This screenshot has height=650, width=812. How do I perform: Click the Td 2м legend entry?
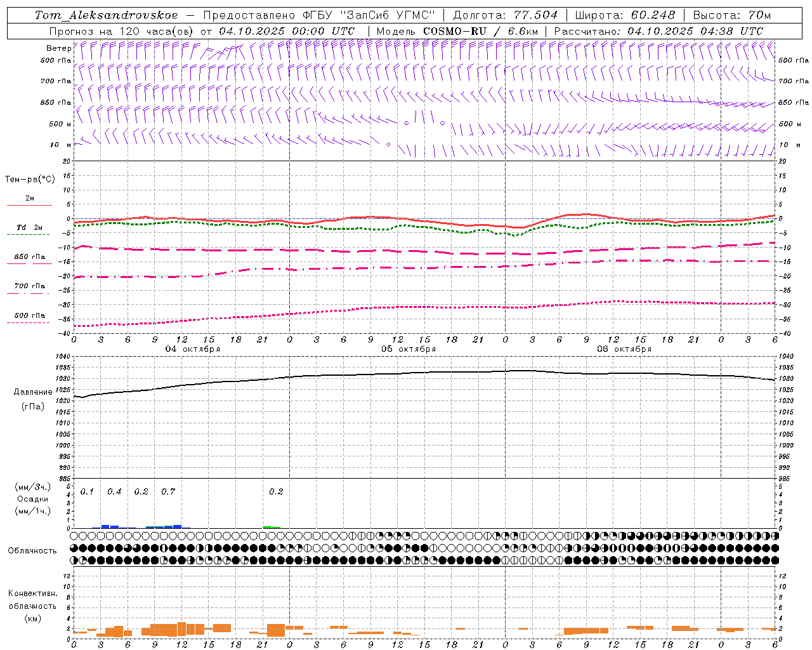click(x=29, y=227)
